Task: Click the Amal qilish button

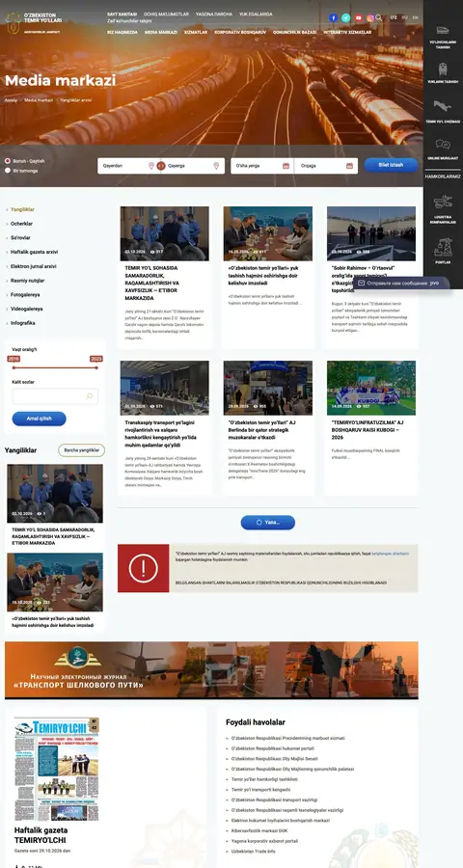Action: point(39,419)
